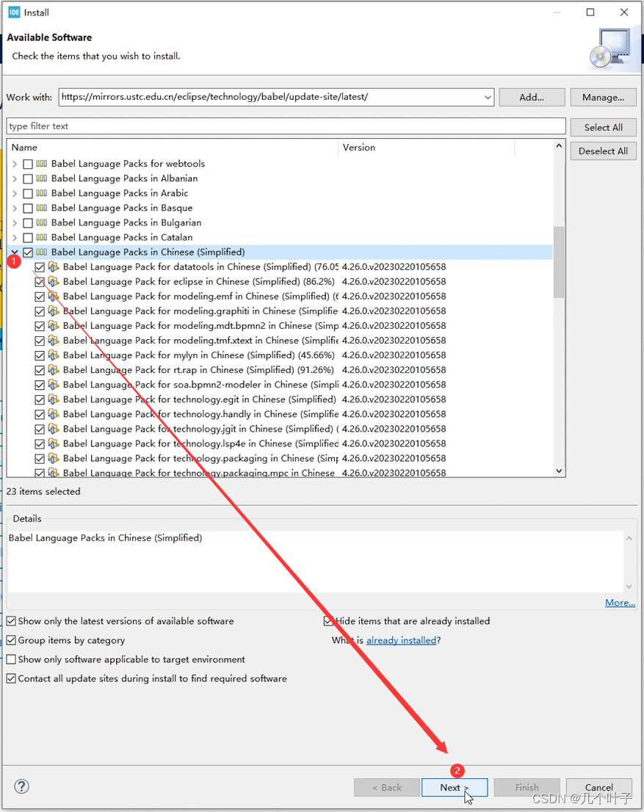Click feature icon of soa.bpmn2-modeler language pack
644x812 pixels.
click(x=54, y=385)
